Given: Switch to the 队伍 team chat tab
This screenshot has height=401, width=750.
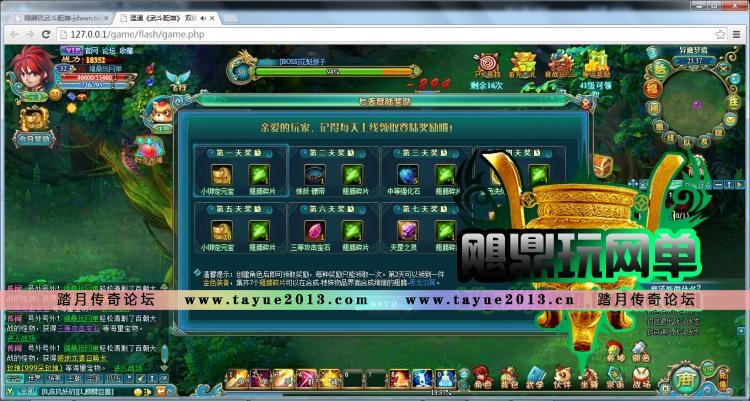Looking at the screenshot, I should pos(113,379).
